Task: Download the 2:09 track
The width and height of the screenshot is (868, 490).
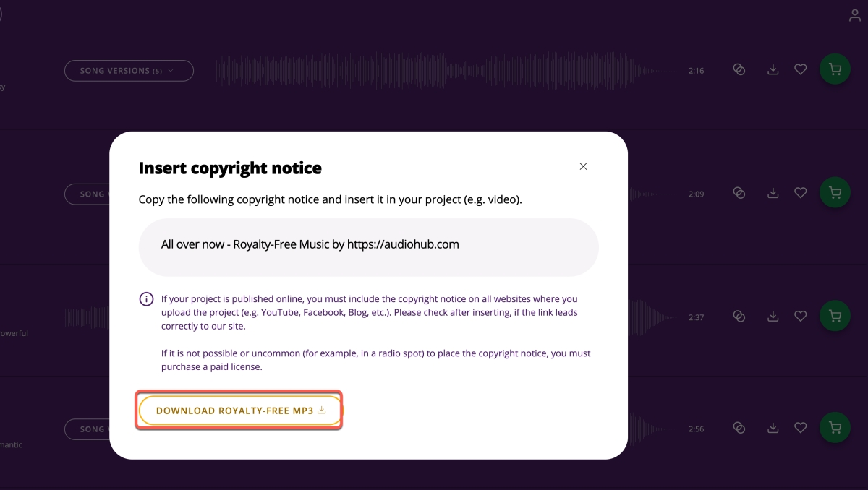Action: [773, 194]
